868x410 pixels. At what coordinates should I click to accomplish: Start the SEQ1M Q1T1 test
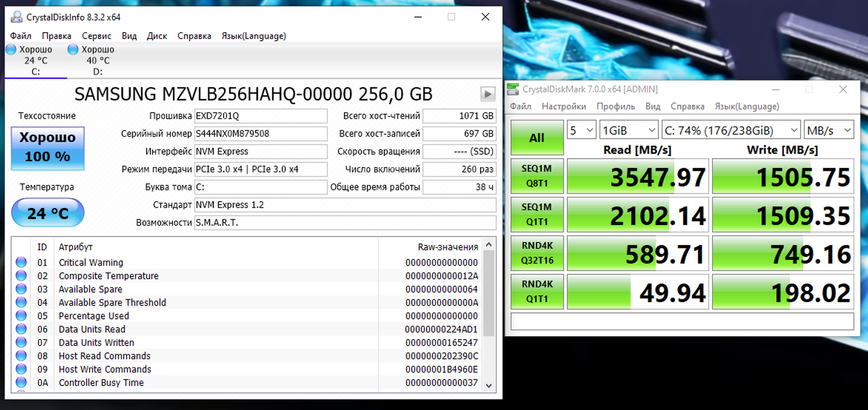537,215
